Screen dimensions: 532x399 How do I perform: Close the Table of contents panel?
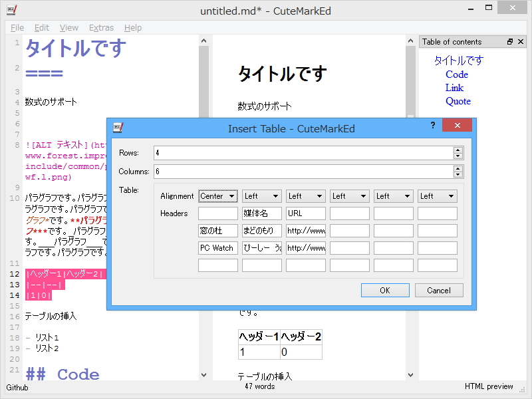pyautogui.click(x=521, y=41)
